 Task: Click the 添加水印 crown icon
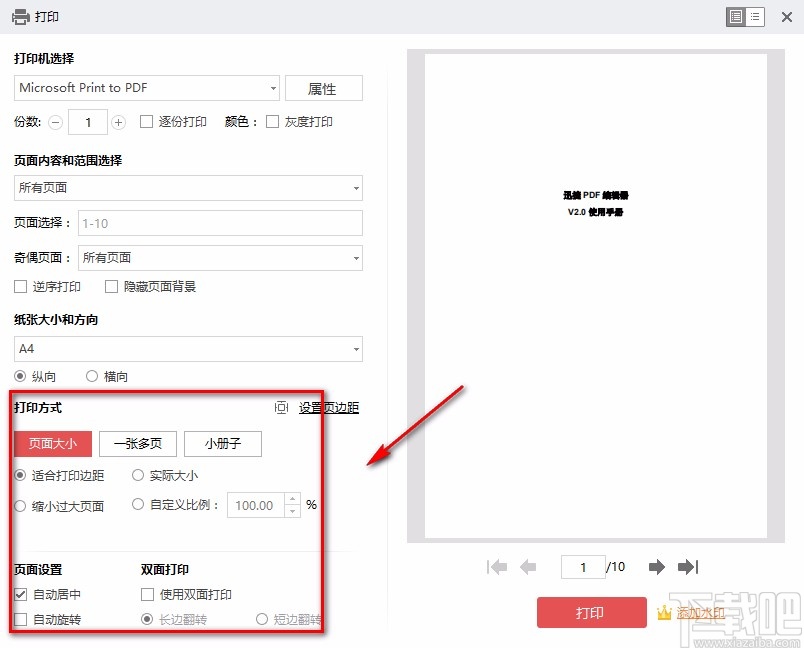pyautogui.click(x=664, y=613)
